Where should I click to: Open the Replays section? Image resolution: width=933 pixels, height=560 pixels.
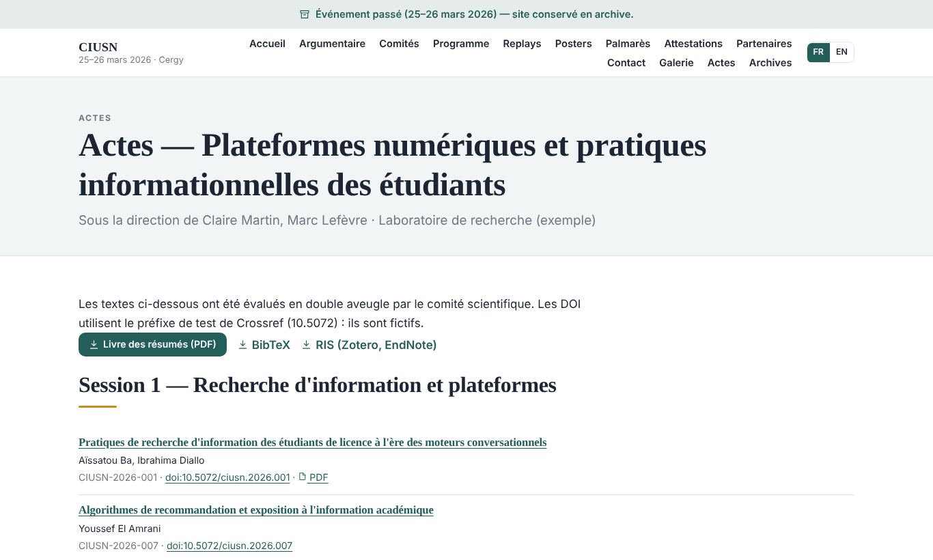pos(522,44)
